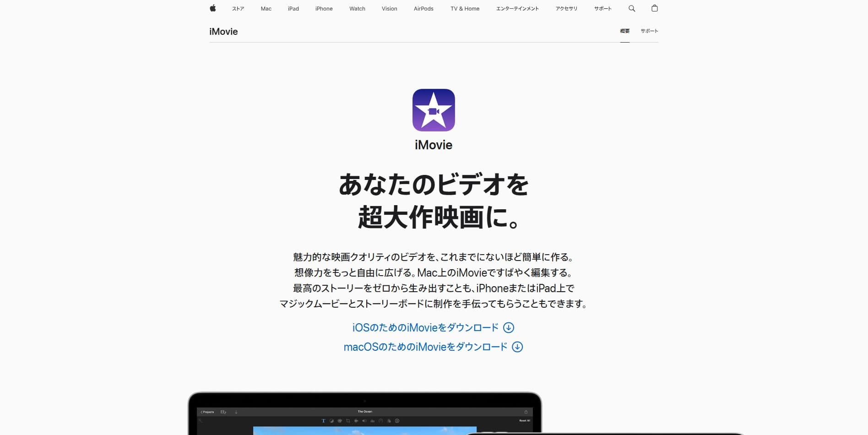This screenshot has height=435, width=868.
Task: Click the Apple logo in the navigation bar
Action: pyautogui.click(x=212, y=8)
